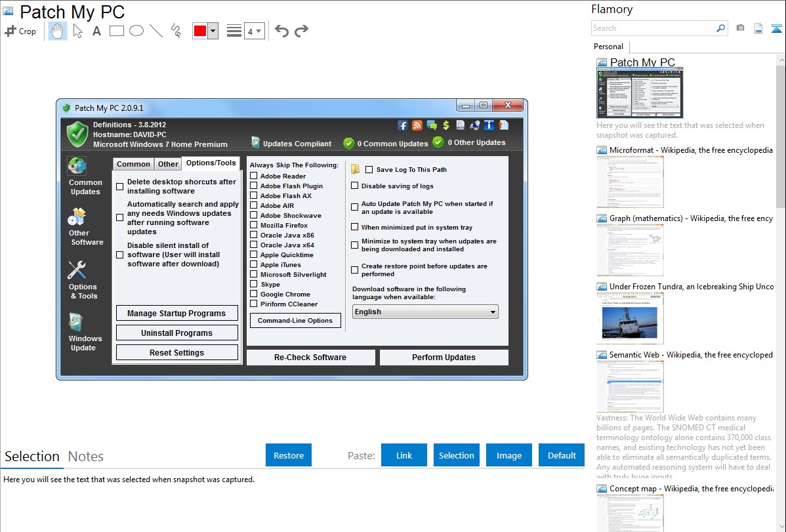786x532 pixels.
Task: Switch to the Common tab
Action: tap(133, 164)
